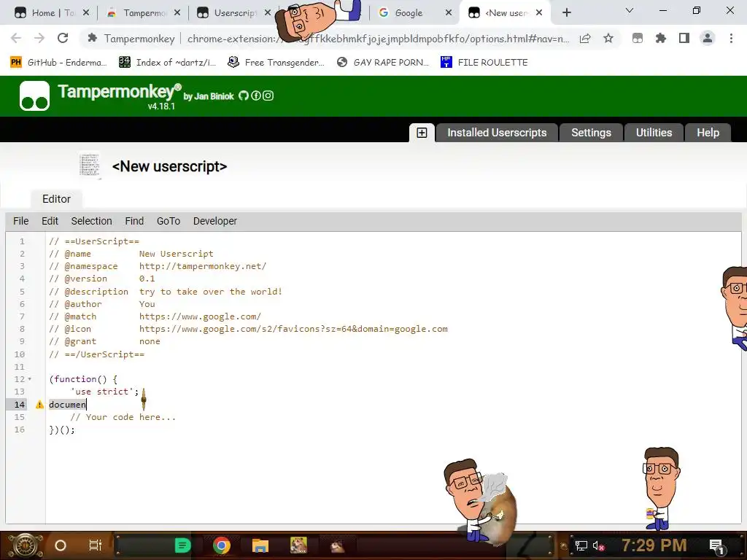This screenshot has height=560, width=747.
Task: Click the userscript thumbnail icon beside the title
Action: [90, 166]
